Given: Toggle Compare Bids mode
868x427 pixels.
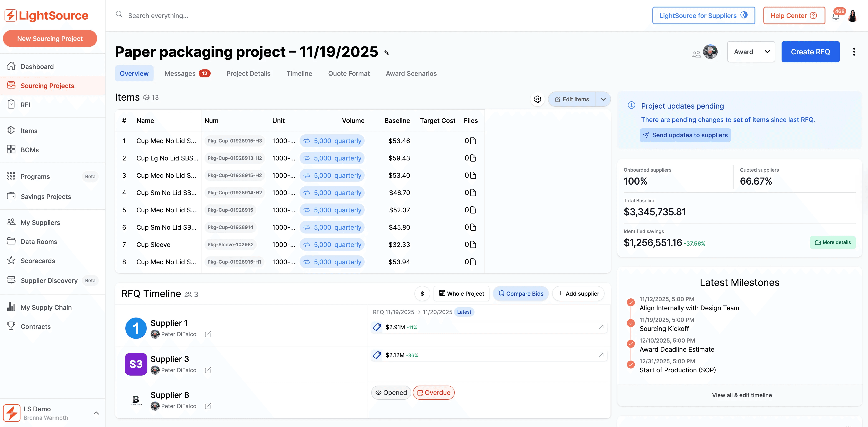Looking at the screenshot, I should (x=521, y=293).
